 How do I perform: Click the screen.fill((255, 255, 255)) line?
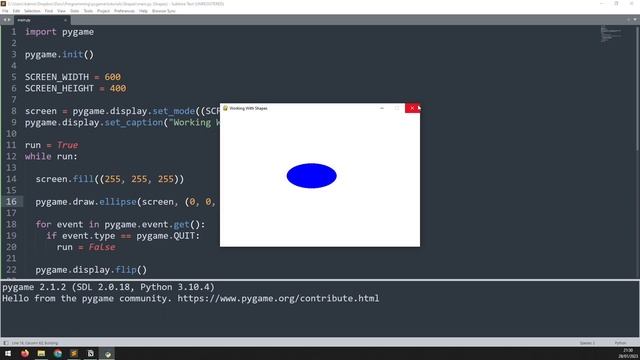[x=109, y=179]
